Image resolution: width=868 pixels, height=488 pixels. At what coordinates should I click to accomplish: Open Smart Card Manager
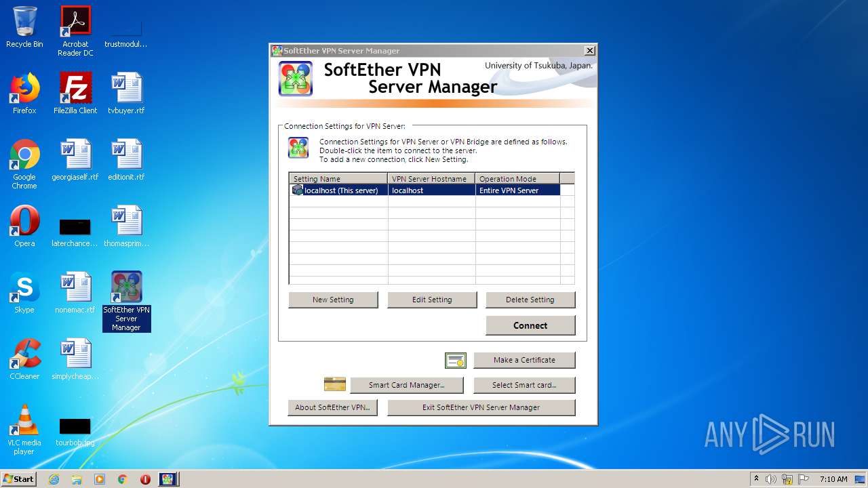click(407, 385)
